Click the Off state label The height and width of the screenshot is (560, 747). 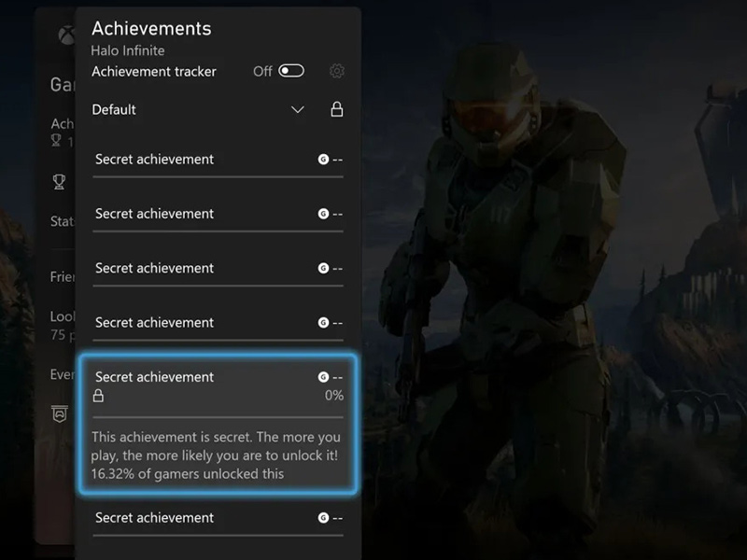pyautogui.click(x=262, y=72)
